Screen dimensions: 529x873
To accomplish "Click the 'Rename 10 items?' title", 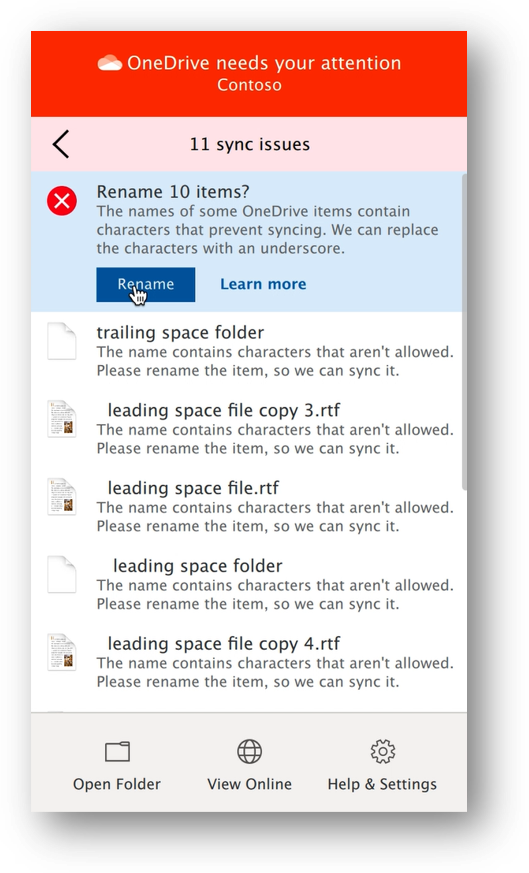I will 173,192.
